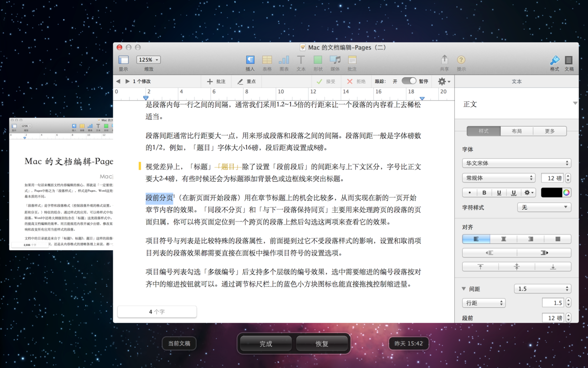The height and width of the screenshot is (368, 588).
Task: Click the 文本 text box icon
Action: click(301, 60)
